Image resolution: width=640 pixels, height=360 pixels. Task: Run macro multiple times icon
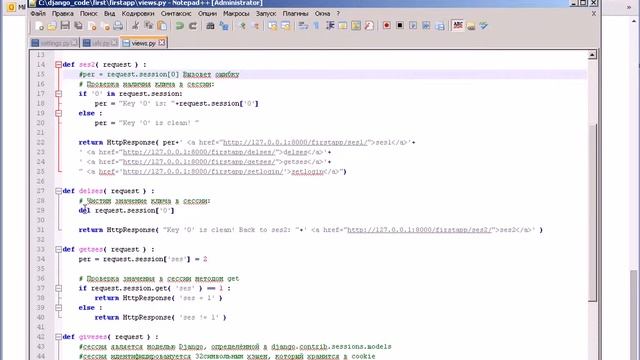point(426,26)
